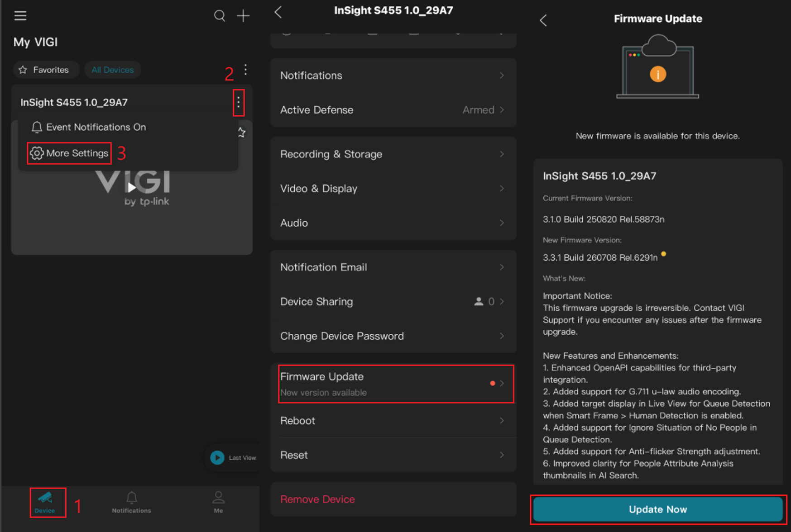
Task: Click the search magnifier icon
Action: coord(220,16)
